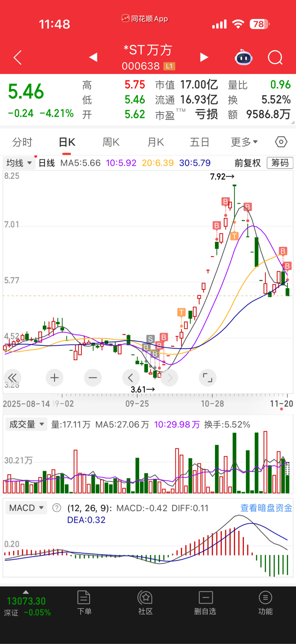
Task: Select the 日K daily chart tab
Action: pyautogui.click(x=67, y=142)
